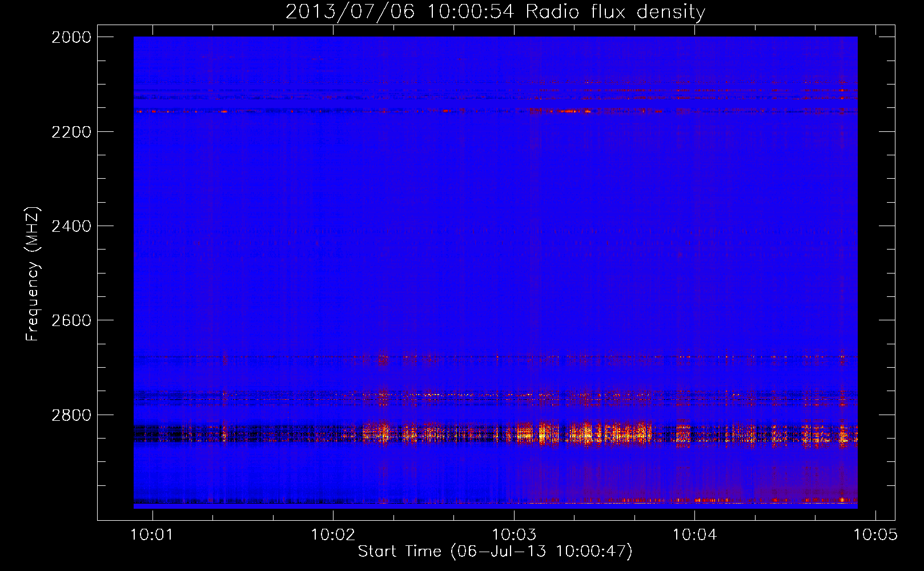924x571 pixels.
Task: Click the plot title "2013/07/06 10:00:54 Radio flux density"
Action: tap(495, 12)
